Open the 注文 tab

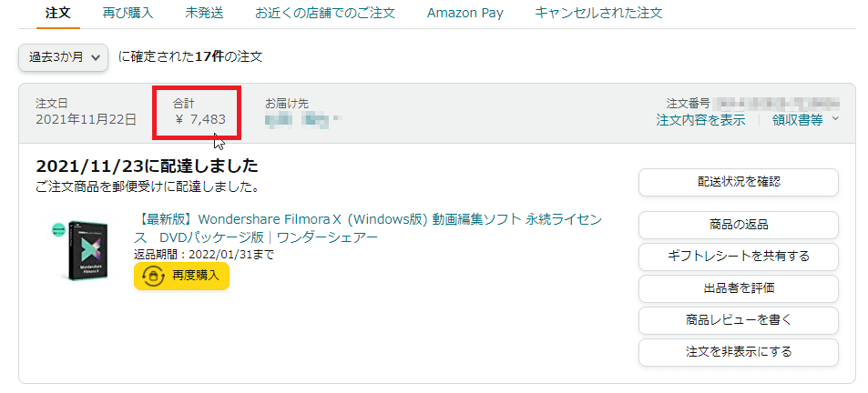coord(57,13)
